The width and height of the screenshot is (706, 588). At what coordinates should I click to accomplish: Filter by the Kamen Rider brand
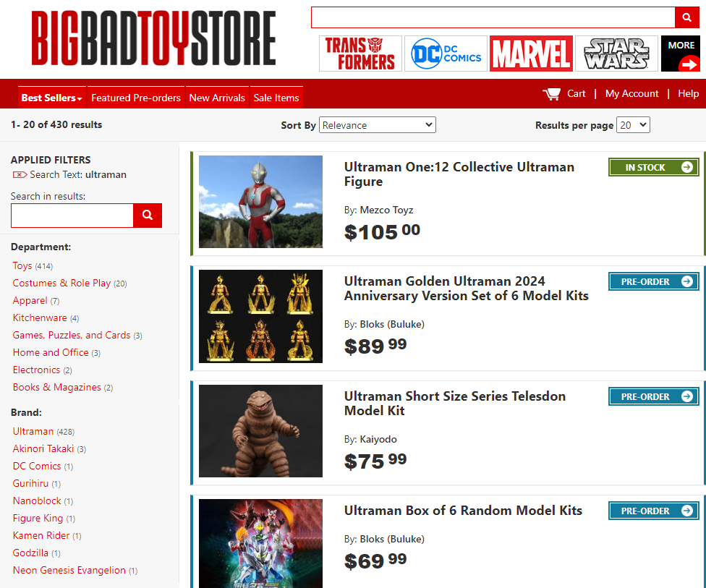coord(41,535)
